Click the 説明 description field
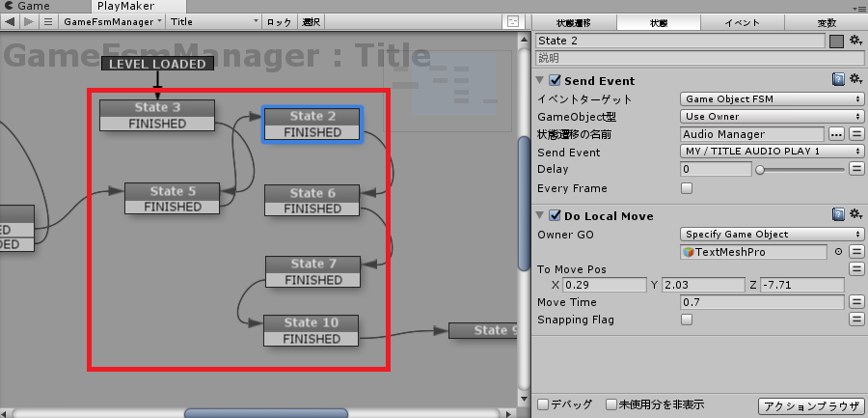The width and height of the screenshot is (868, 418). (700, 58)
